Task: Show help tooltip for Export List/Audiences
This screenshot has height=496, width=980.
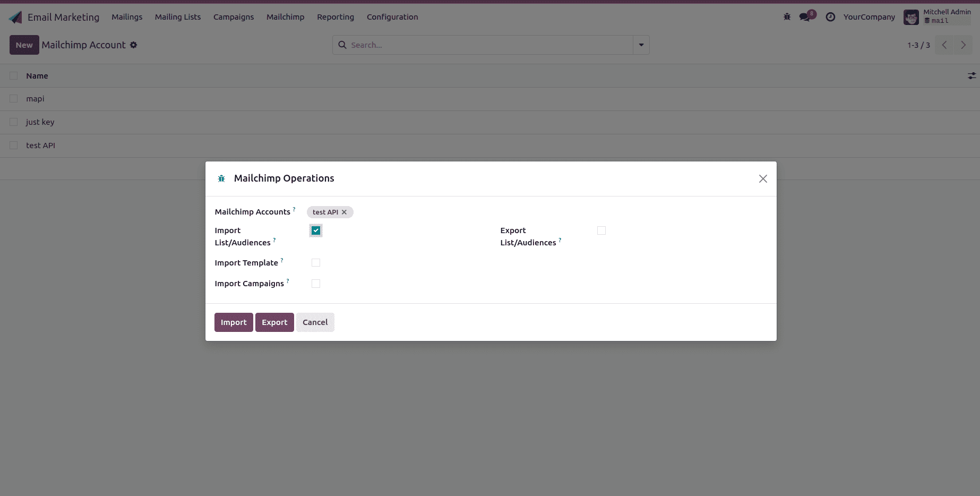Action: pos(560,240)
